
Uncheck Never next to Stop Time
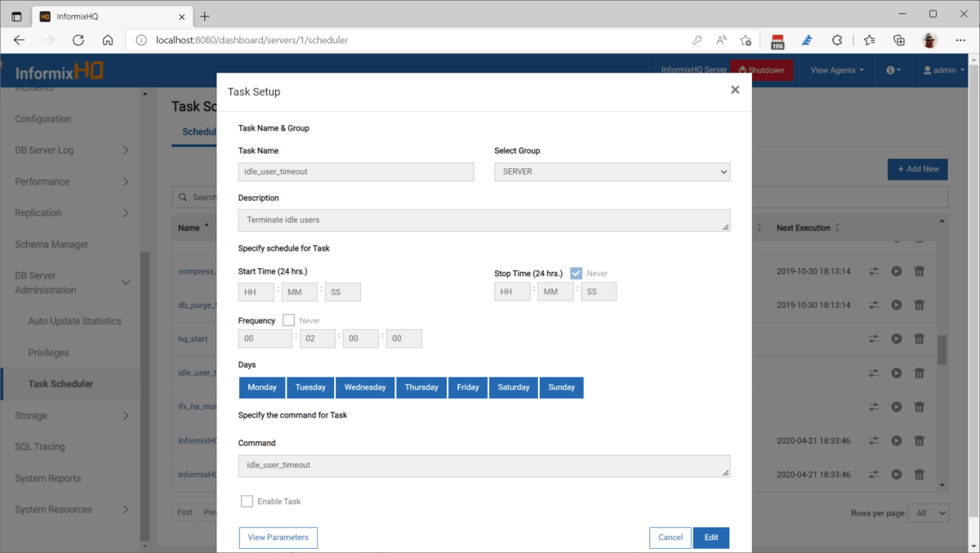[577, 273]
